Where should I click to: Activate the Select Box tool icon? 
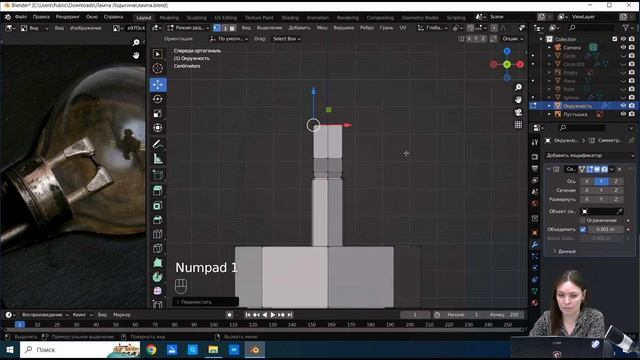pyautogui.click(x=158, y=54)
